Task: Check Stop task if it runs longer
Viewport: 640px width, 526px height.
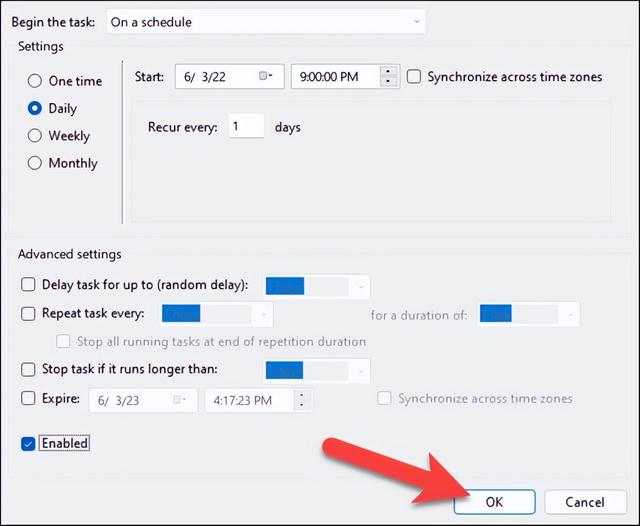Action: pyautogui.click(x=28, y=369)
